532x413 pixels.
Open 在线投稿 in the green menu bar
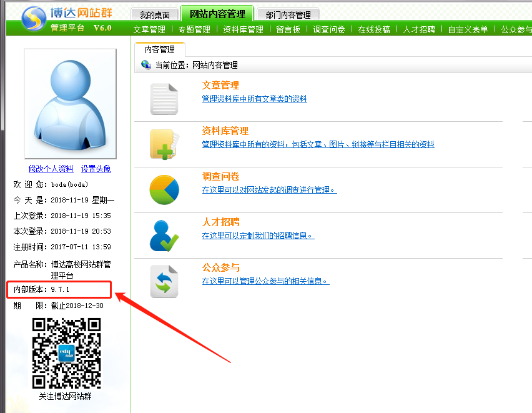point(373,29)
